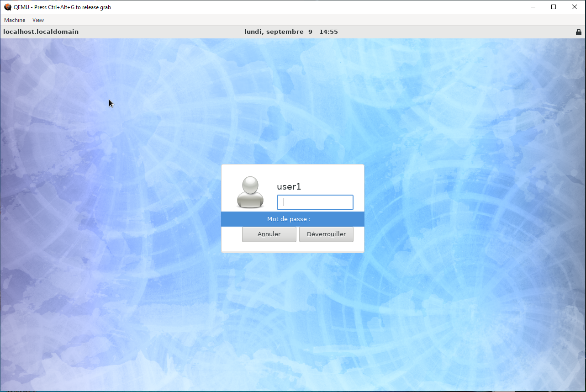Viewport: 586px width, 392px height.
Task: Click the date and time text
Action: click(x=291, y=32)
